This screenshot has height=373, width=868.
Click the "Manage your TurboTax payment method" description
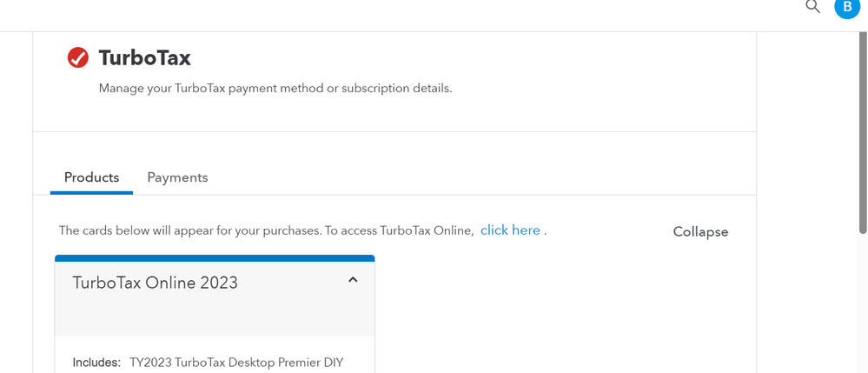275,88
